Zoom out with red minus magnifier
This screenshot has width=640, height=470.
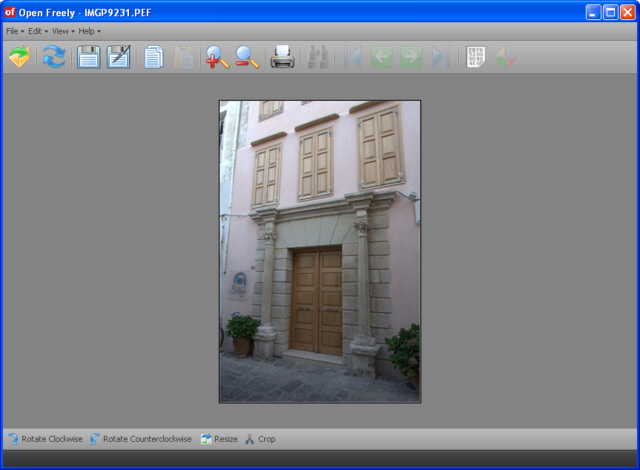247,57
